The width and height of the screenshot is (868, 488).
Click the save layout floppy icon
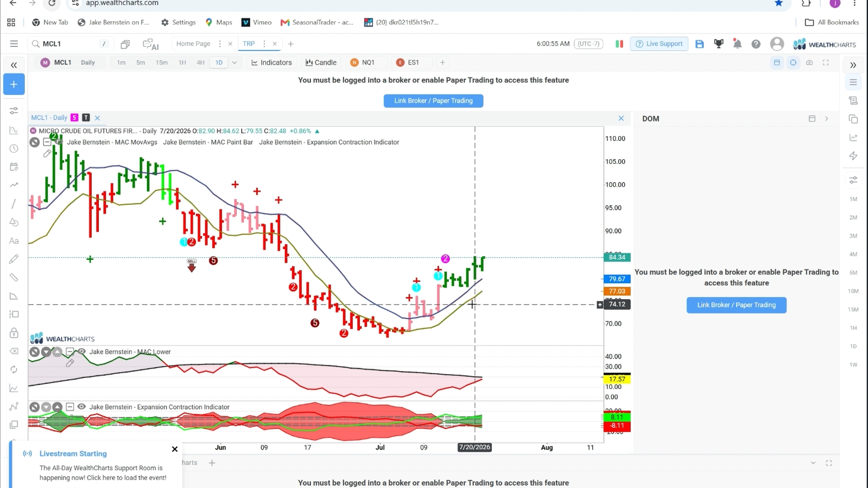[x=699, y=44]
